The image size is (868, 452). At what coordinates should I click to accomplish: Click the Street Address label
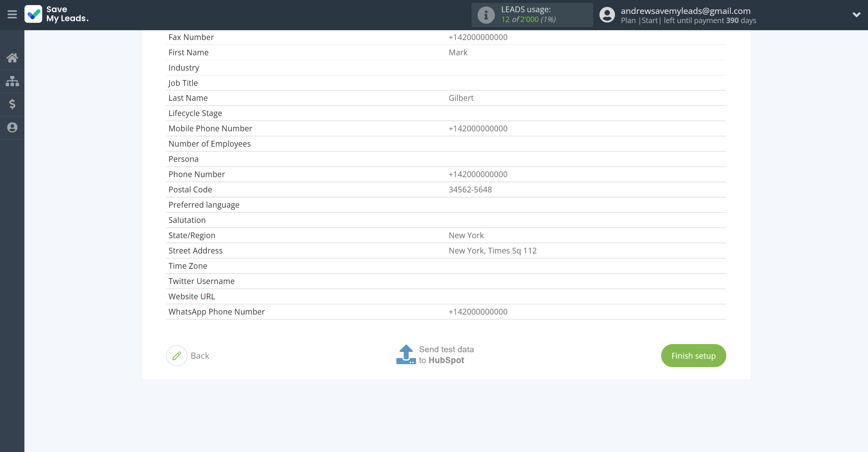196,250
